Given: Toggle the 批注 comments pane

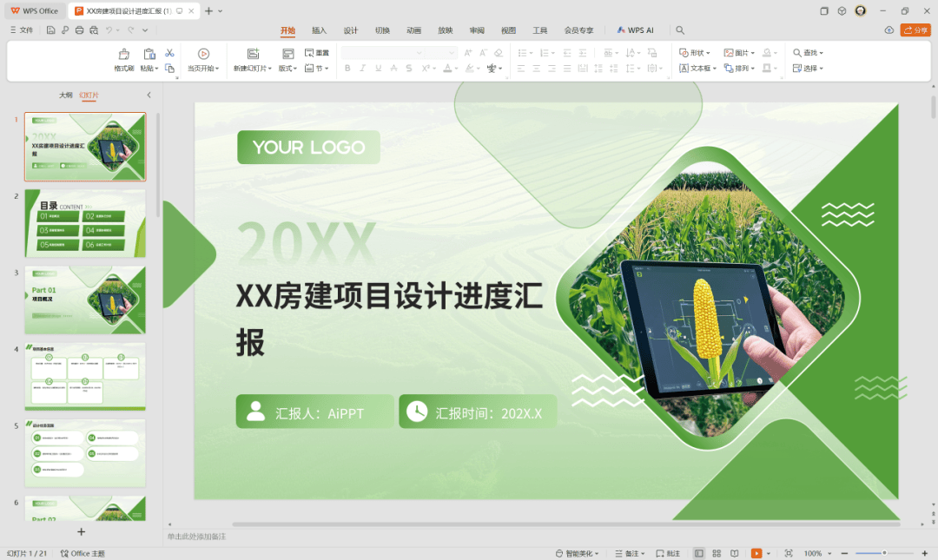Looking at the screenshot, I should click(668, 553).
